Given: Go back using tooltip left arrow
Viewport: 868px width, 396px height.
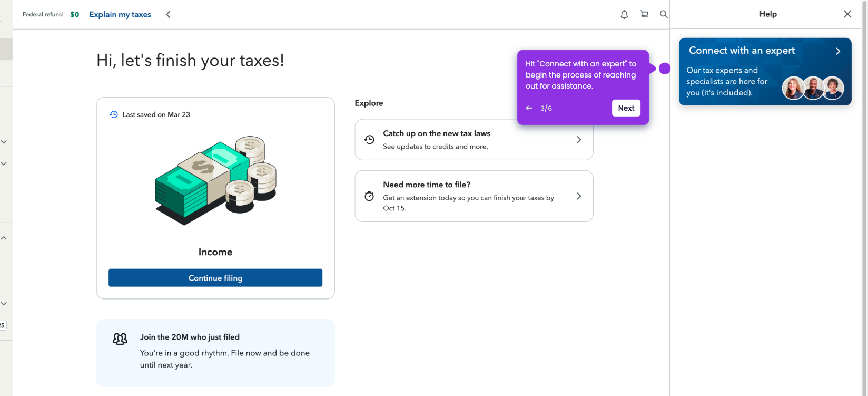Looking at the screenshot, I should point(529,108).
